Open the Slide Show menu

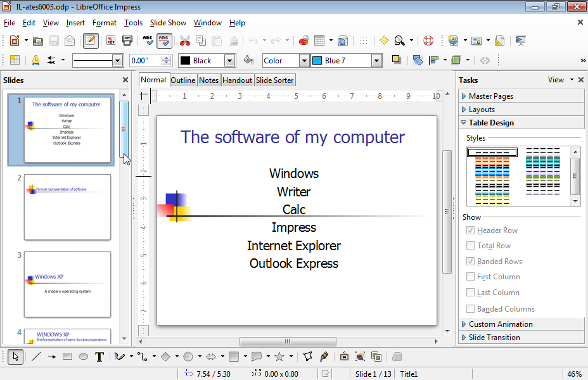(168, 23)
